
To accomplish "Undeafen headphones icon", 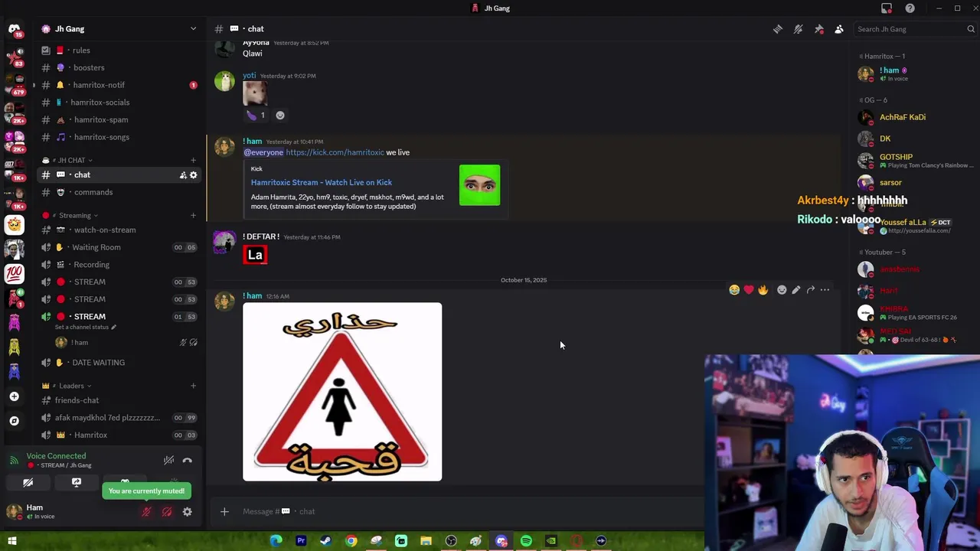I will (x=167, y=512).
